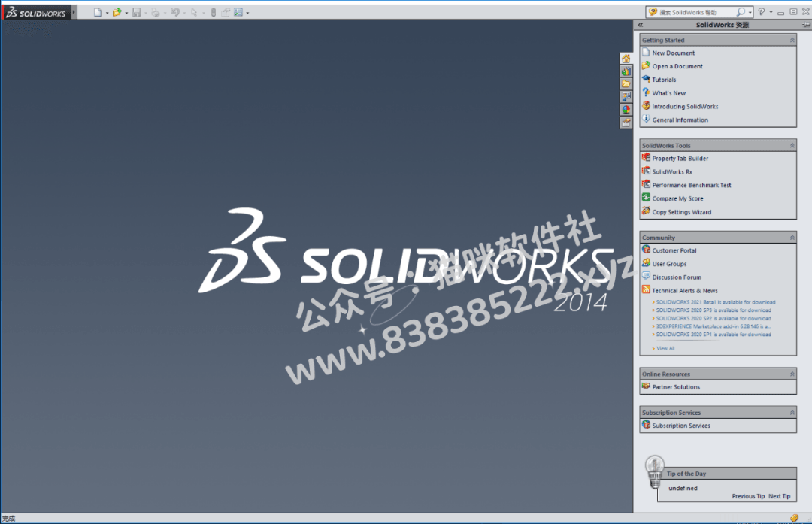Open the User Groups link
Image resolution: width=812 pixels, height=524 pixels.
(x=669, y=264)
